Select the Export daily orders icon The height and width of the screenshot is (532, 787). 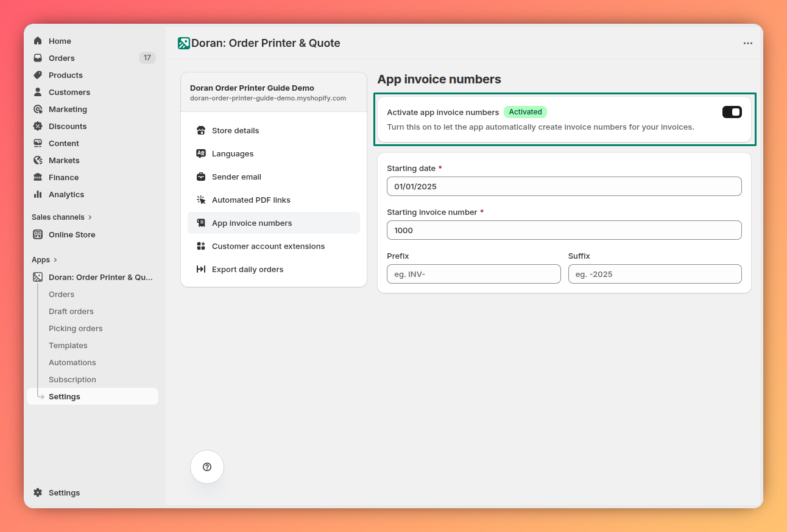tap(201, 269)
